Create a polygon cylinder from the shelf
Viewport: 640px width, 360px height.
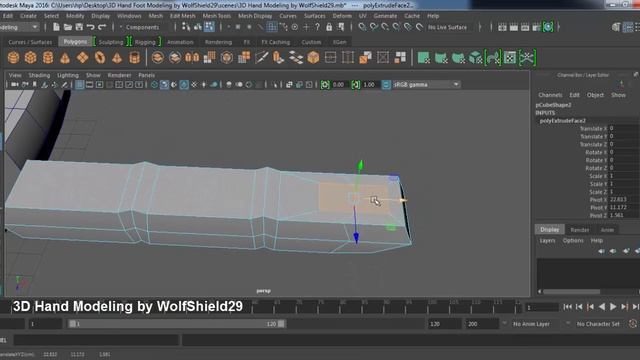(48, 58)
